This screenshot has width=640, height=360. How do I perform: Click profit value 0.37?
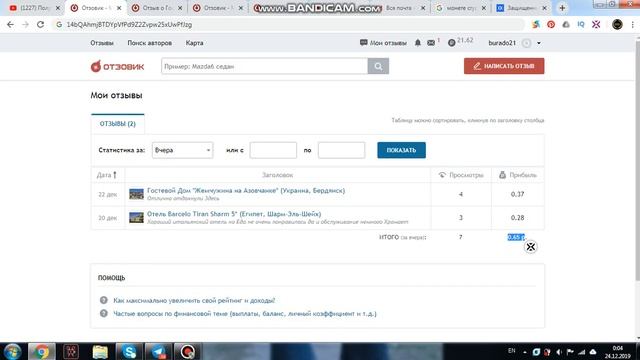517,194
